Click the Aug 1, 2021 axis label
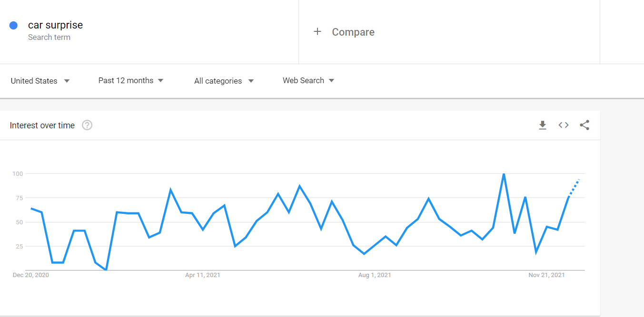Viewport: 644px width, 317px height. [375, 275]
